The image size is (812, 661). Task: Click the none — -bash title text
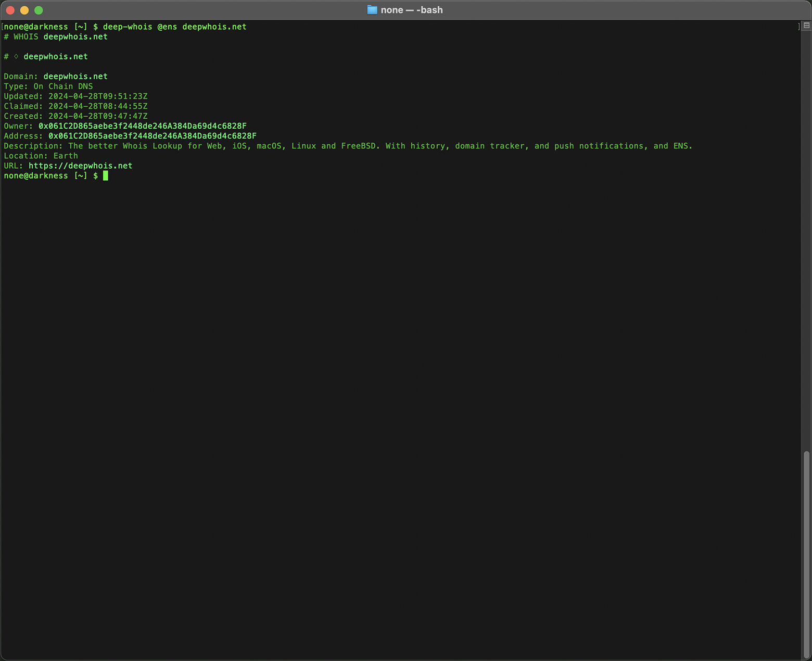click(x=411, y=9)
